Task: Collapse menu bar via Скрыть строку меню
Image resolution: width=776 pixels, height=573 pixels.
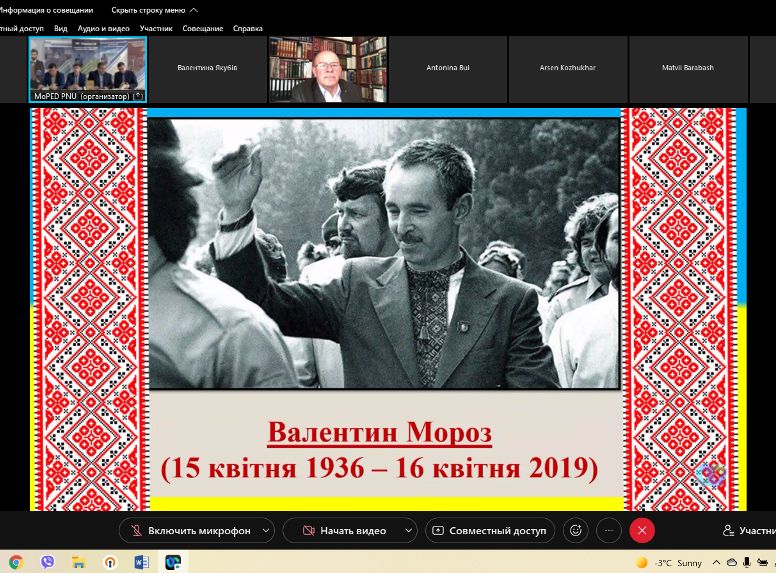Action: point(160,10)
